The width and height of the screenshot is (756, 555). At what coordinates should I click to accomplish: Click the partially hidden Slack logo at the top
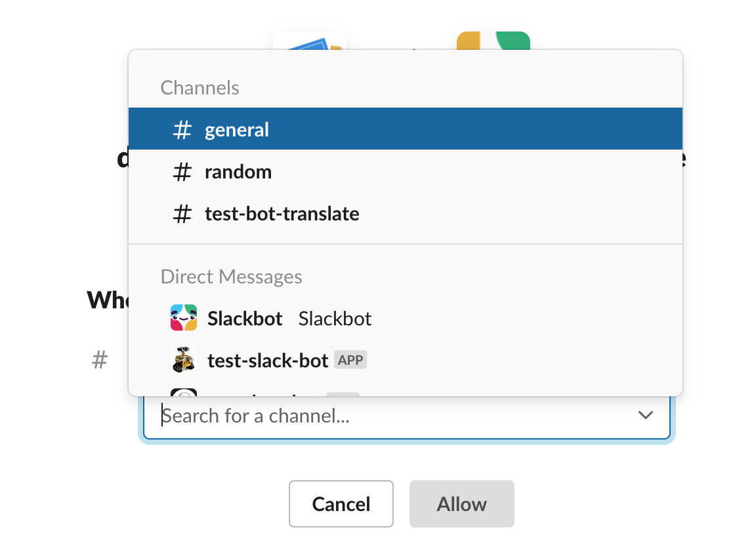click(493, 41)
